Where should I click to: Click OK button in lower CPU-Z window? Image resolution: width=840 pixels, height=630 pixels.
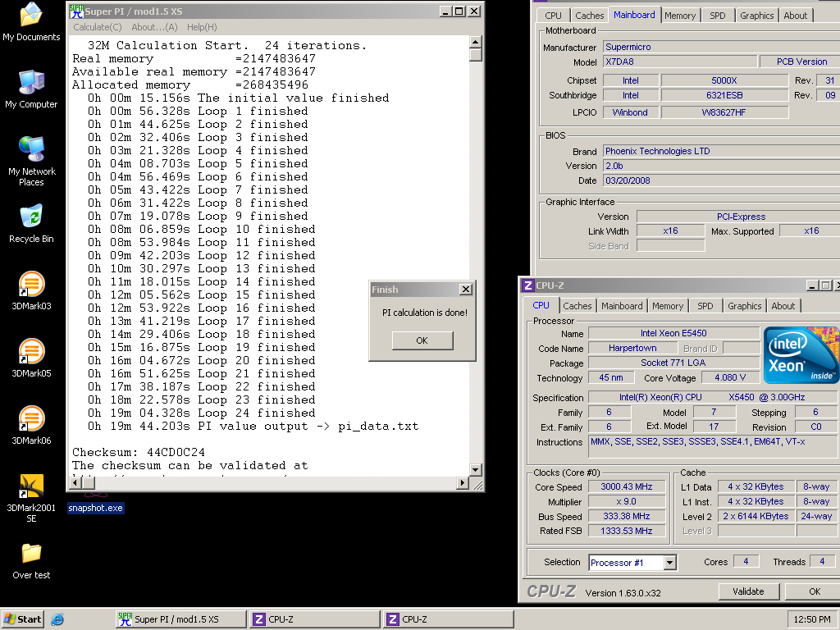pyautogui.click(x=815, y=591)
